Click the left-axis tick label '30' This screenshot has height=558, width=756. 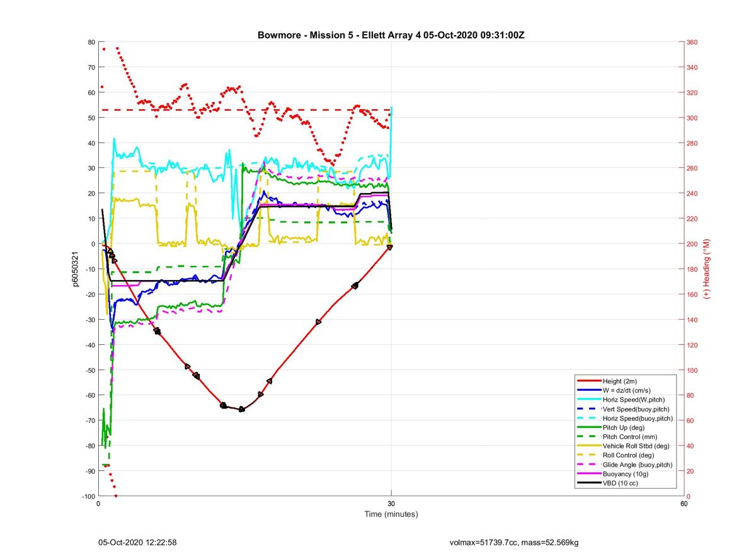coord(92,168)
